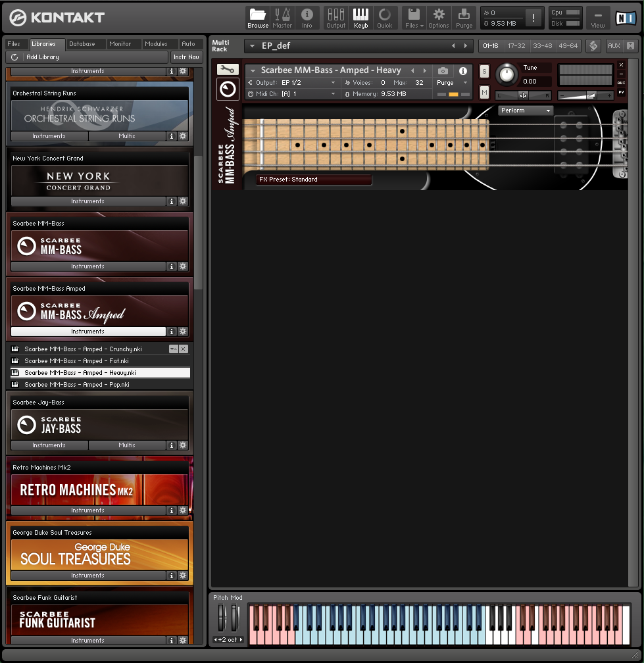Image resolution: width=644 pixels, height=663 pixels.
Task: Click the instrument volume slider
Action: [x=585, y=95]
